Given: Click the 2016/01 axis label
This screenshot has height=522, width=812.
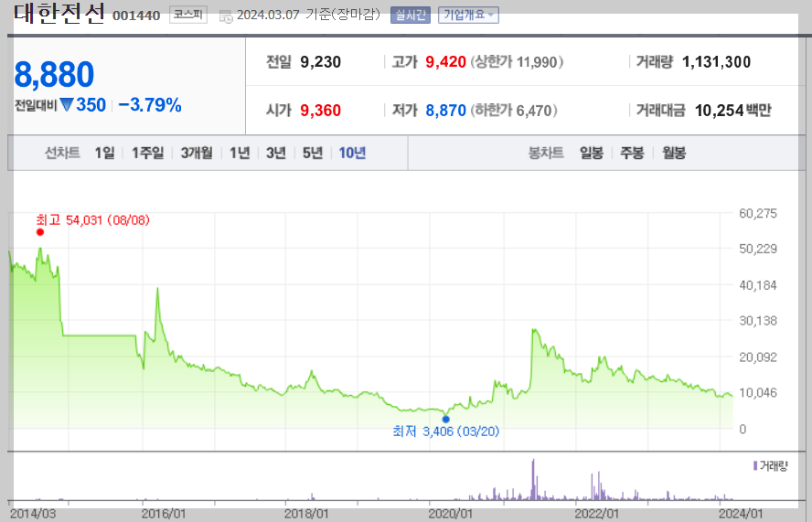Looking at the screenshot, I should (164, 514).
